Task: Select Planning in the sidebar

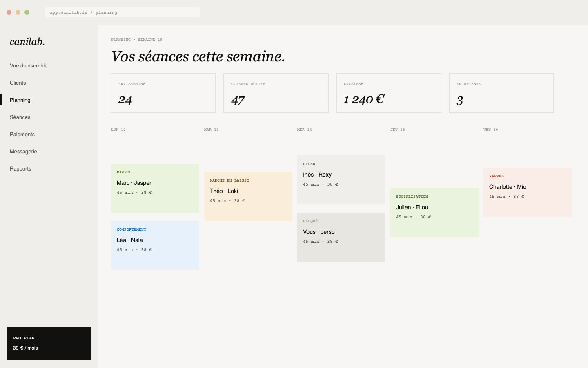Action: pyautogui.click(x=20, y=100)
